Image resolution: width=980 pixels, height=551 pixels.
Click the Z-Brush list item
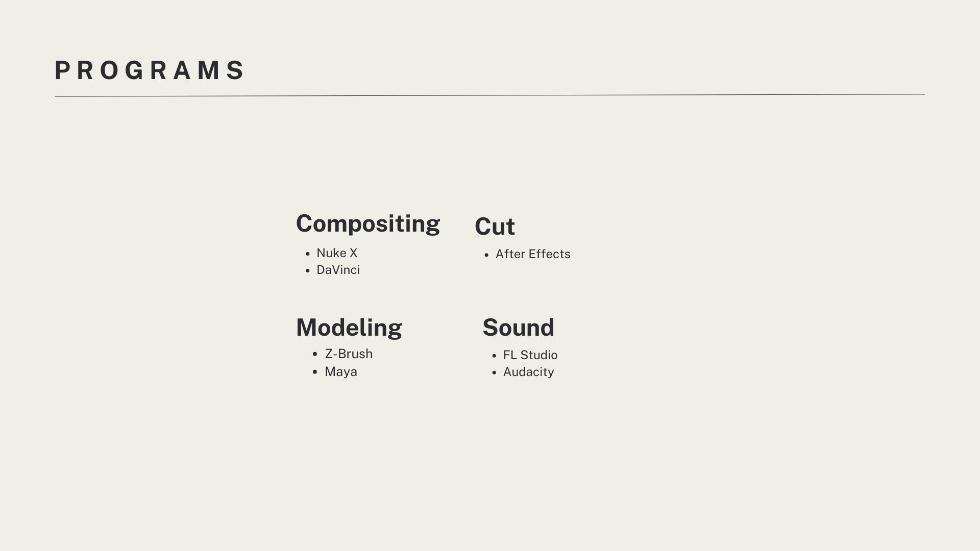[349, 354]
